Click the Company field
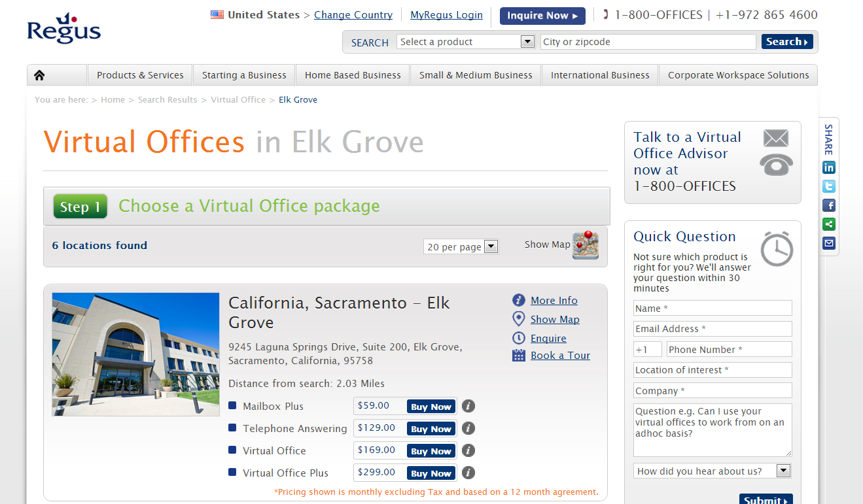 713,390
